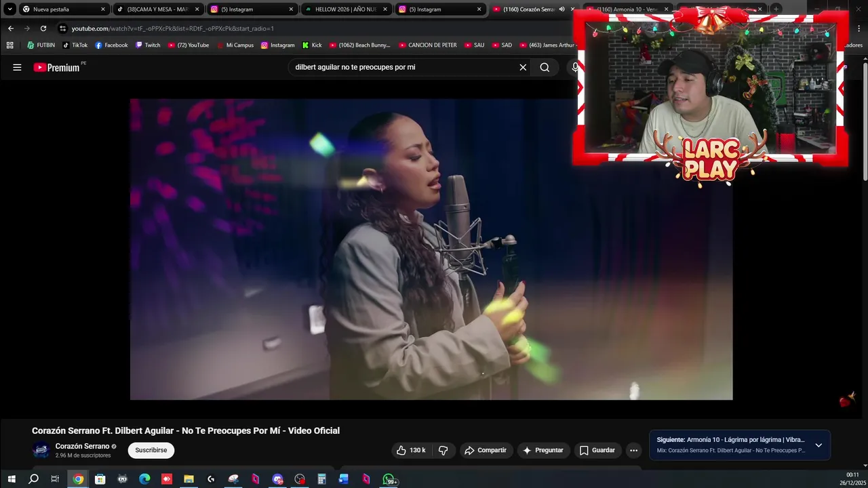Open the YouTube guide hamburger menu
The height and width of the screenshot is (488, 868).
17,67
